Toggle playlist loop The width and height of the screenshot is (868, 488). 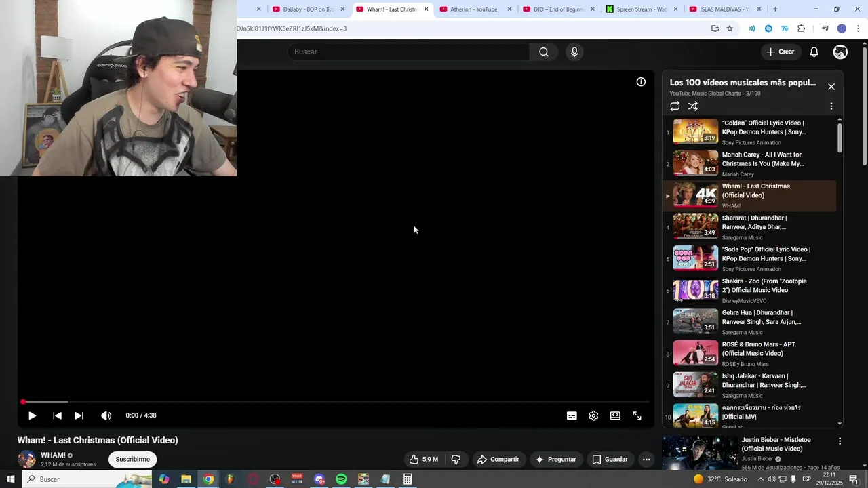point(675,106)
